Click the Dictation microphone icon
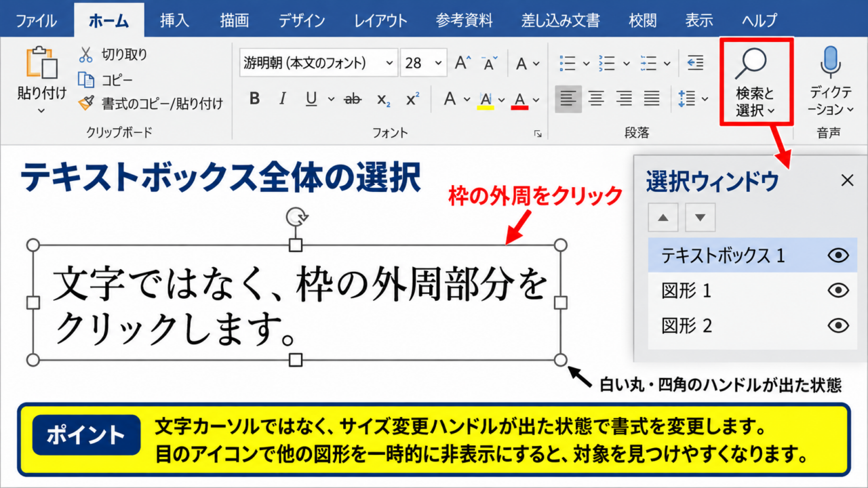This screenshot has width=868, height=488. pyautogui.click(x=831, y=62)
